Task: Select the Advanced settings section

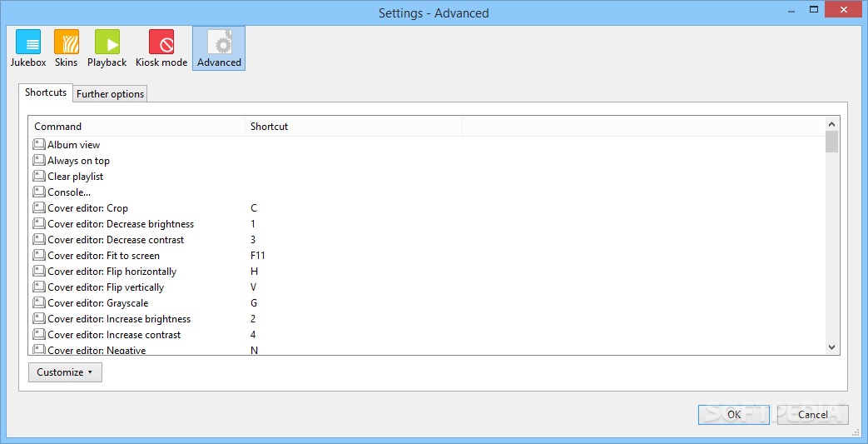Action: click(x=219, y=49)
